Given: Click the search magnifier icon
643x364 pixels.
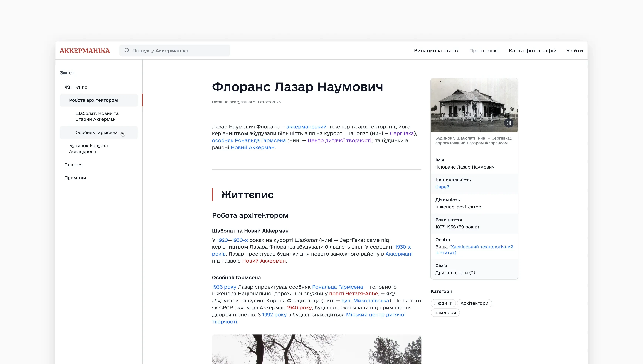Looking at the screenshot, I should [127, 50].
